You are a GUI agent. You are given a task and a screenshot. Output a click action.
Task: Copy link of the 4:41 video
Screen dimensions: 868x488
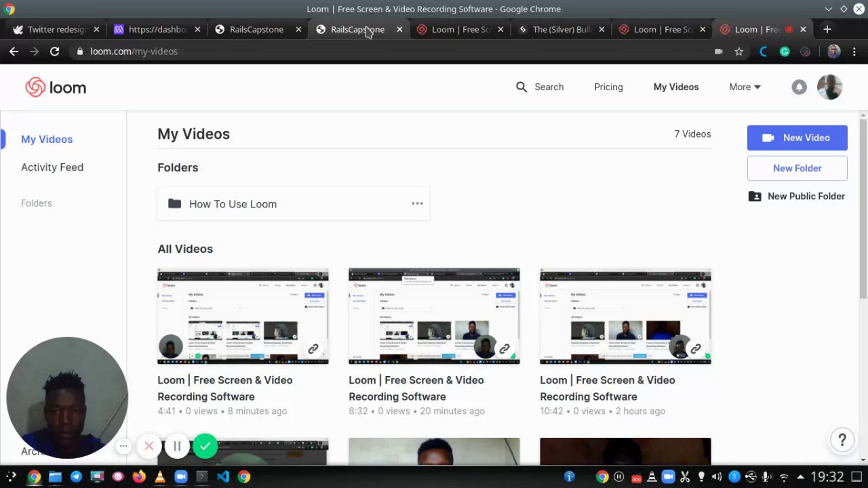pyautogui.click(x=313, y=349)
